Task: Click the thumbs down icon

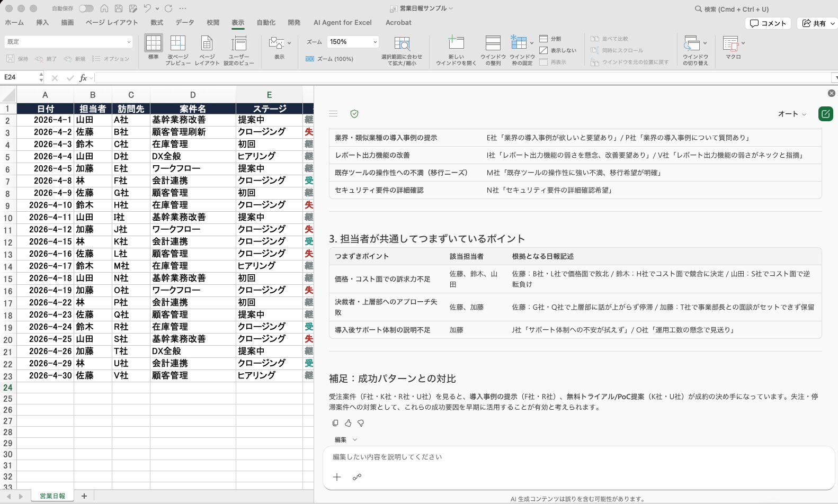Action: coord(361,423)
